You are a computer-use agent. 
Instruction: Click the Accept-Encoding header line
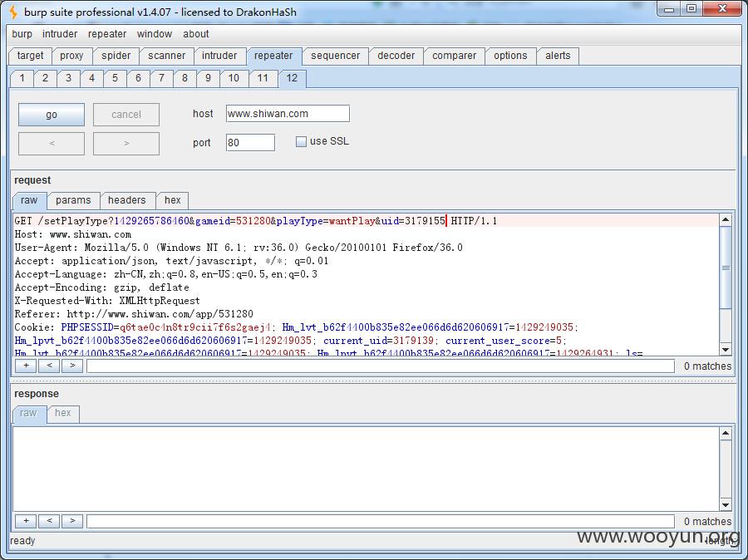tap(101, 287)
